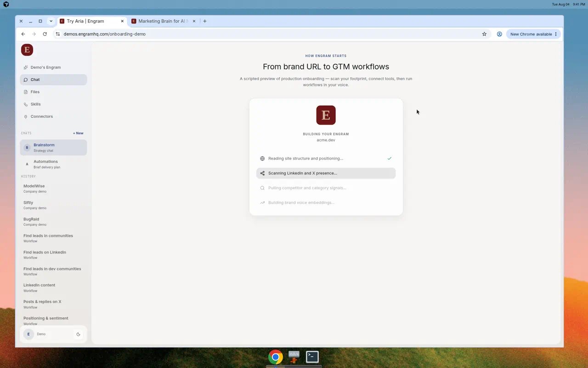Open the Files section
The height and width of the screenshot is (368, 588).
[x=53, y=92]
